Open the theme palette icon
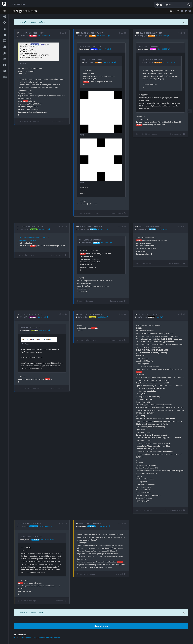Image resolution: width=193 pixels, height=644 pixels. pos(186,11)
